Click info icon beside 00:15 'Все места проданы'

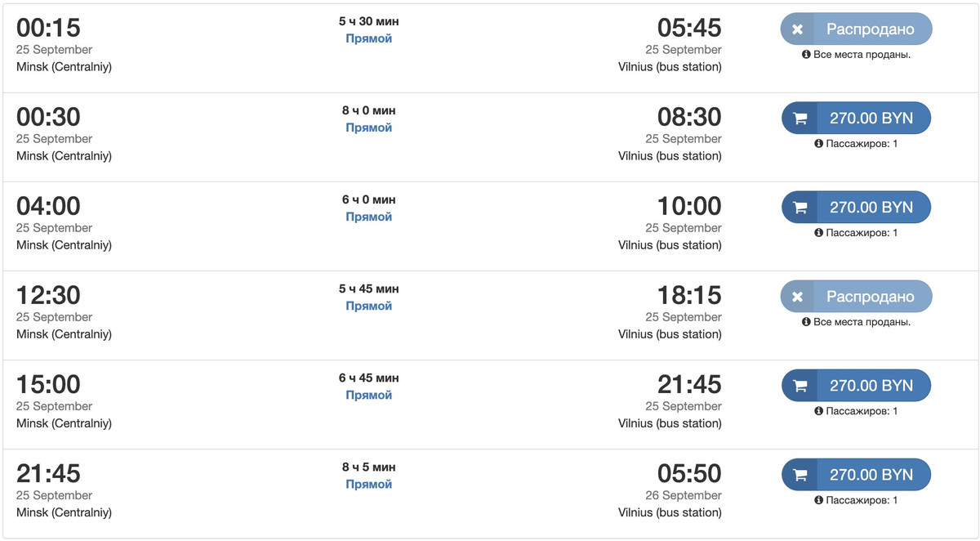[806, 55]
